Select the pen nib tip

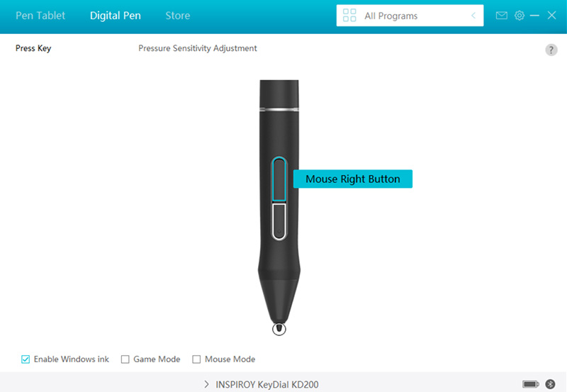click(x=279, y=329)
